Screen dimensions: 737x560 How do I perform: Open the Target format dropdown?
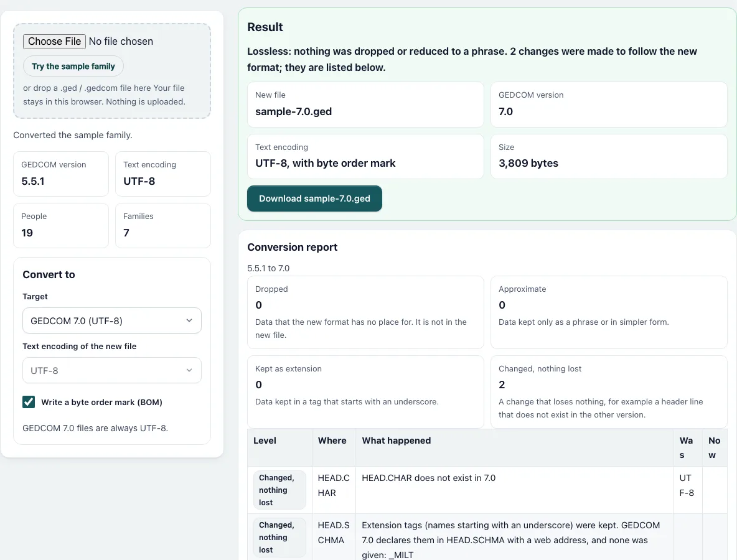pyautogui.click(x=112, y=321)
